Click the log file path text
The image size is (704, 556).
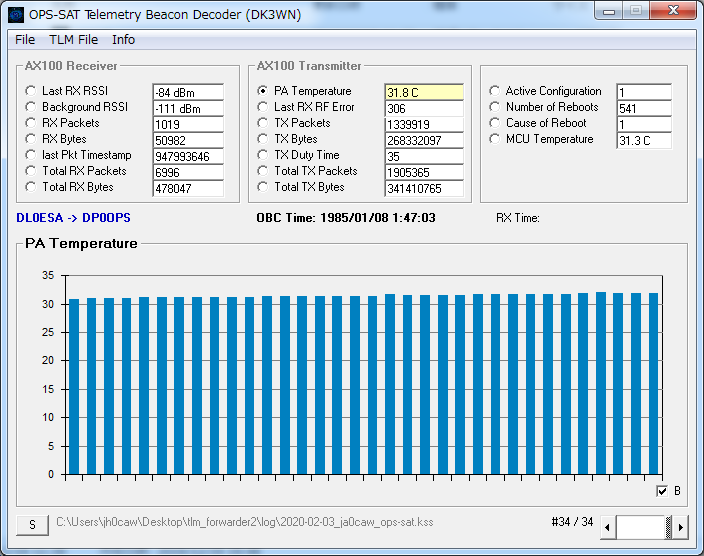tap(245, 522)
